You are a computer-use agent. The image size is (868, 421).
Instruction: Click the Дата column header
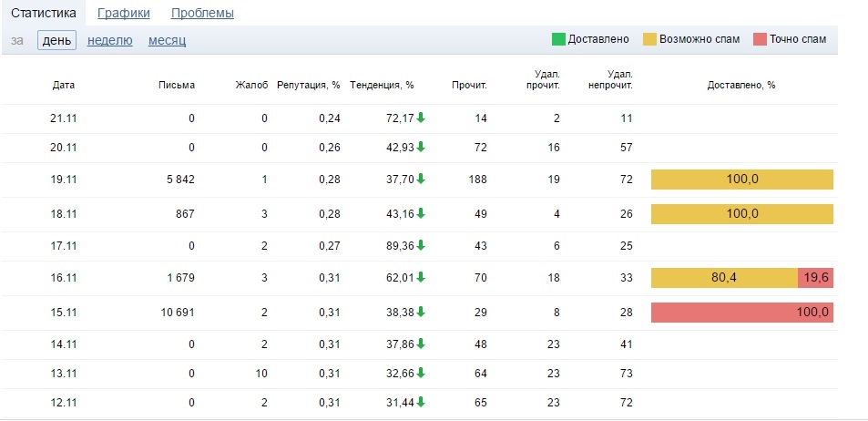tap(64, 86)
